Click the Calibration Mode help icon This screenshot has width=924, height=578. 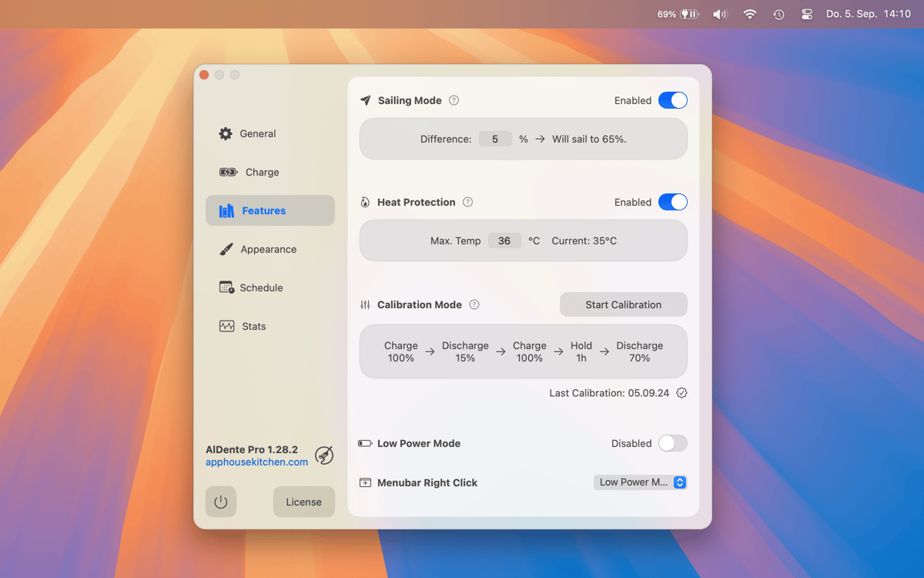474,304
